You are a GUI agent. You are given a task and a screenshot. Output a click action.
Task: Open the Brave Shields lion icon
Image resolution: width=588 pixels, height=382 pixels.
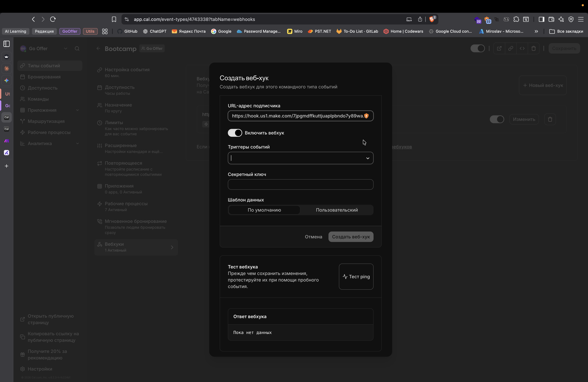pos(432,19)
